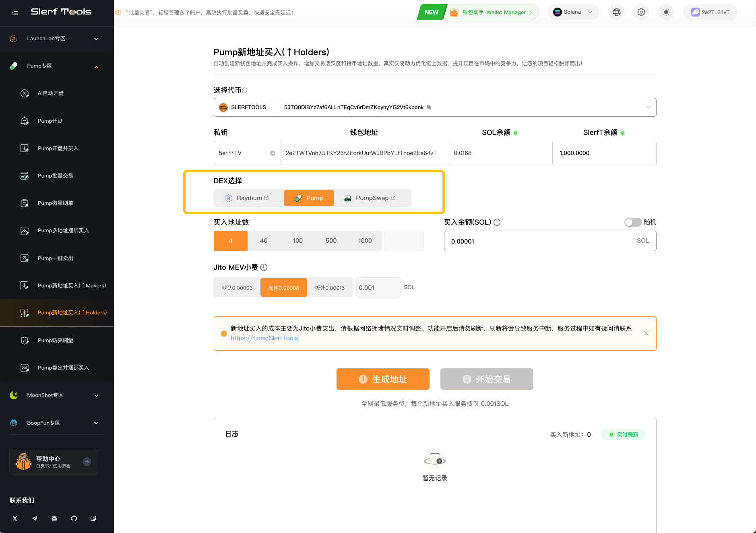Open Solana network dropdown
The width and height of the screenshot is (756, 533).
pyautogui.click(x=573, y=12)
